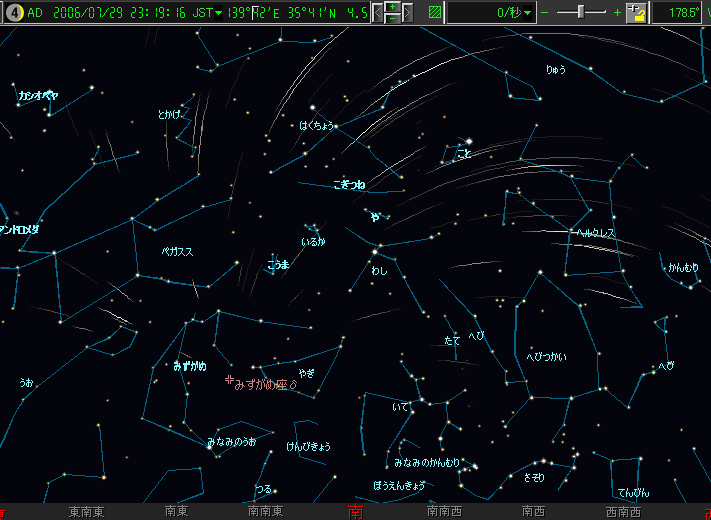Click the みずがめ座δ meteor radiant marker
Image resolution: width=711 pixels, height=520 pixels.
pyautogui.click(x=229, y=380)
